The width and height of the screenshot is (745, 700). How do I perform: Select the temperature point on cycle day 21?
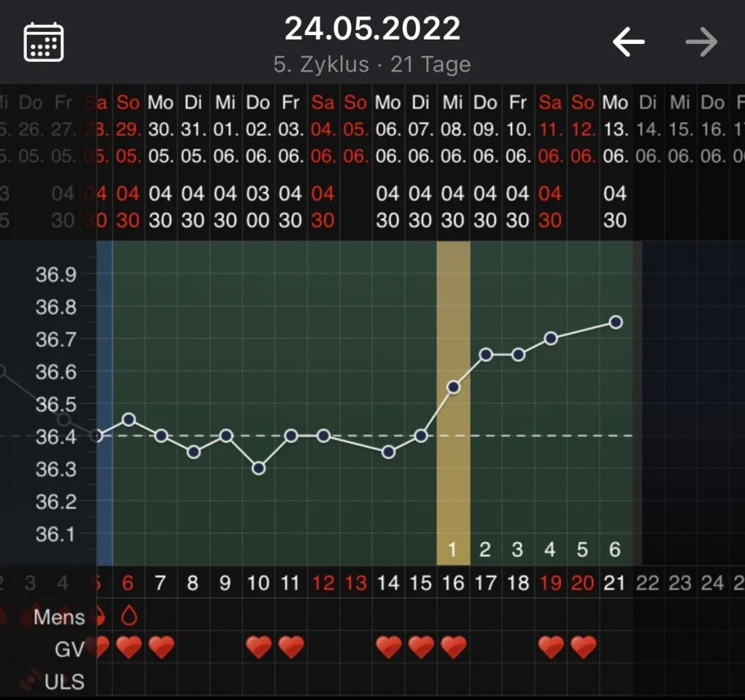point(616,322)
